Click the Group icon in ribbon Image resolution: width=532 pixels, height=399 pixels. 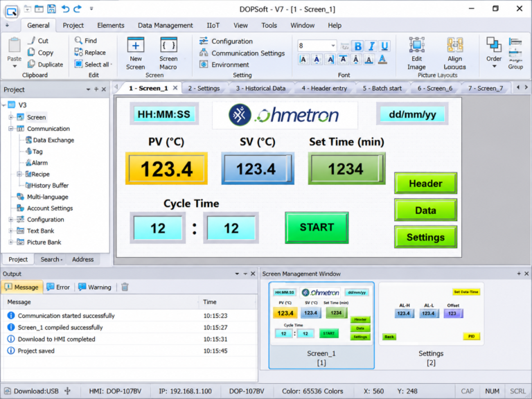pos(515,53)
